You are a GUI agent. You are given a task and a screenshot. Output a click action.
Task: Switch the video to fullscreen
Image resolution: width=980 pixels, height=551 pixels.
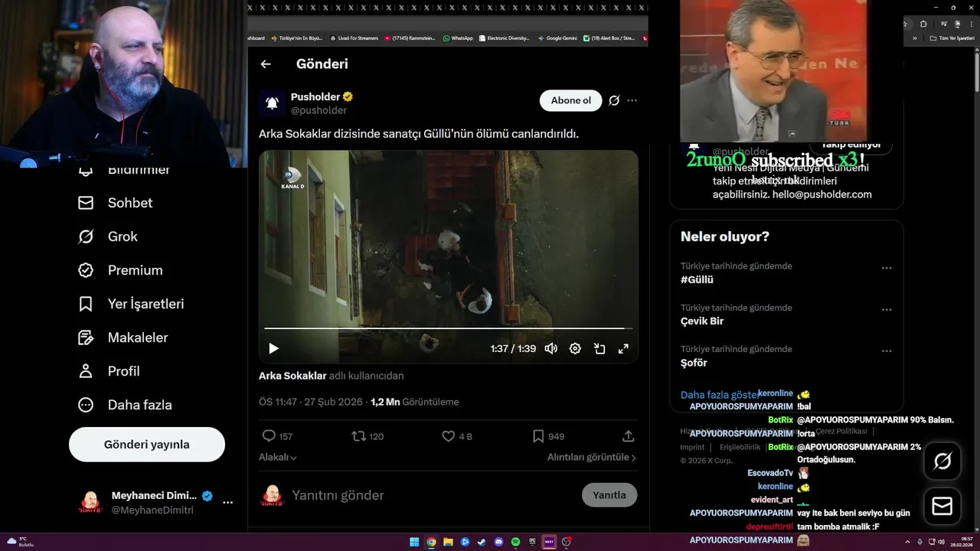pos(623,348)
